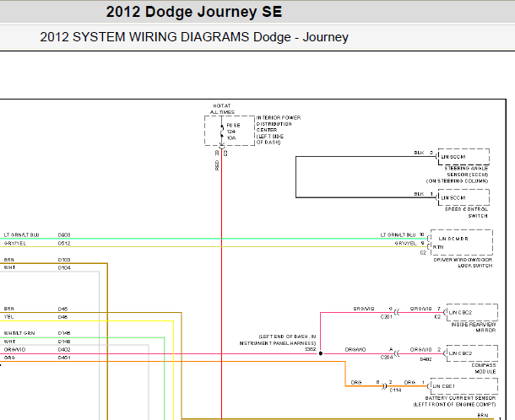Image resolution: width=515 pixels, height=420 pixels.
Task: Click '(LEFT FRONT OF ENGINE COMPT)' location note
Action: click(x=454, y=405)
